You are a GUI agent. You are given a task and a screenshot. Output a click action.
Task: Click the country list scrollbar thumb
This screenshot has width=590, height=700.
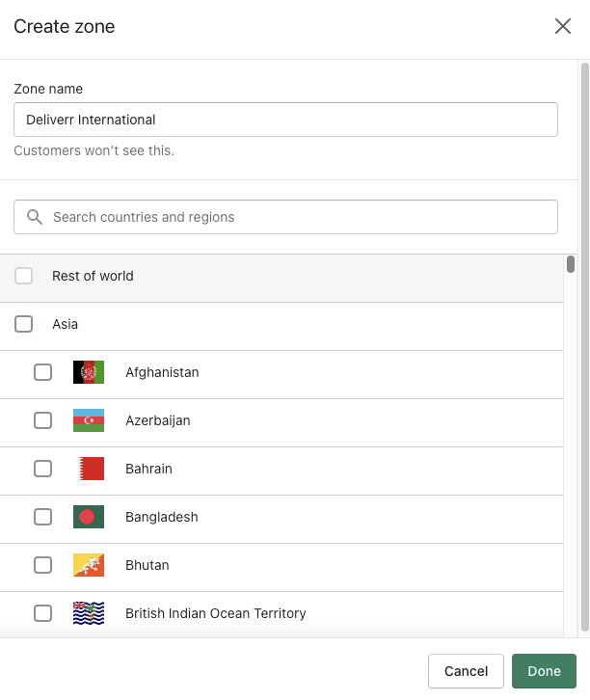[571, 264]
